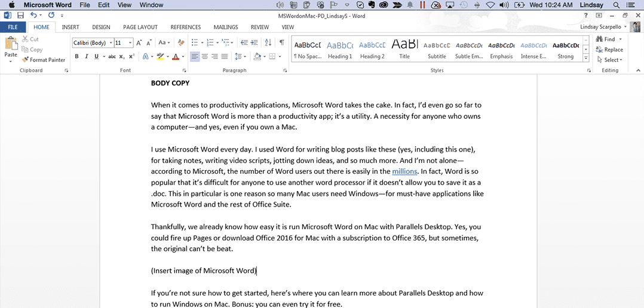Click the Borders grid icon
The height and width of the screenshot is (308, 644).
point(272,57)
